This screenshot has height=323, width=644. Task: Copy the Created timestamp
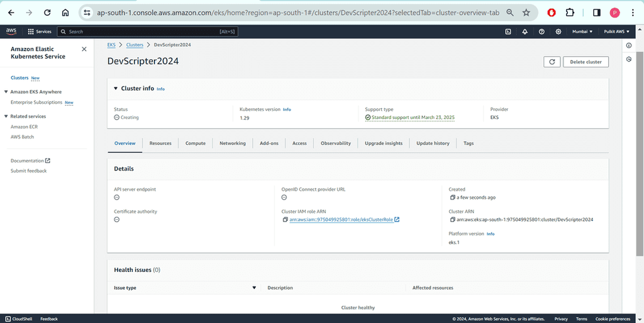coord(453,198)
